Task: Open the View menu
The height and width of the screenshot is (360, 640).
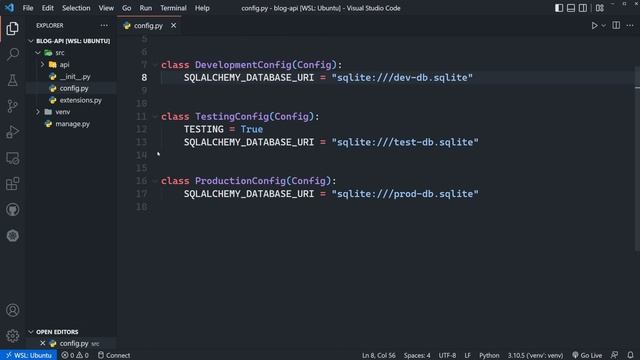Action: coord(106,8)
